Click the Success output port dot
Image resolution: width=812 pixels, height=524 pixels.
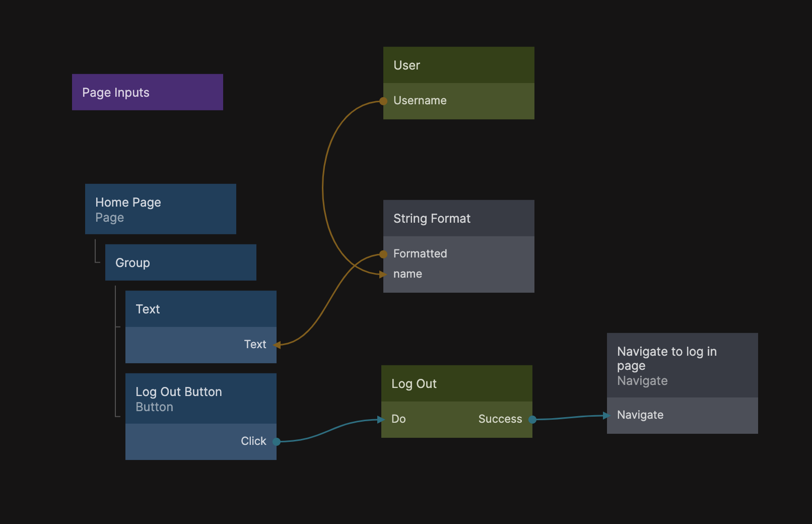click(532, 420)
